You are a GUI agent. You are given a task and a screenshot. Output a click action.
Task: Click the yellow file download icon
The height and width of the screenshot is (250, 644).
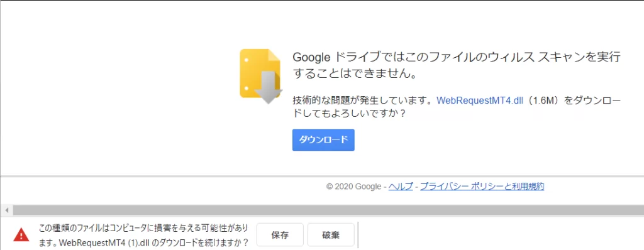[261, 76]
